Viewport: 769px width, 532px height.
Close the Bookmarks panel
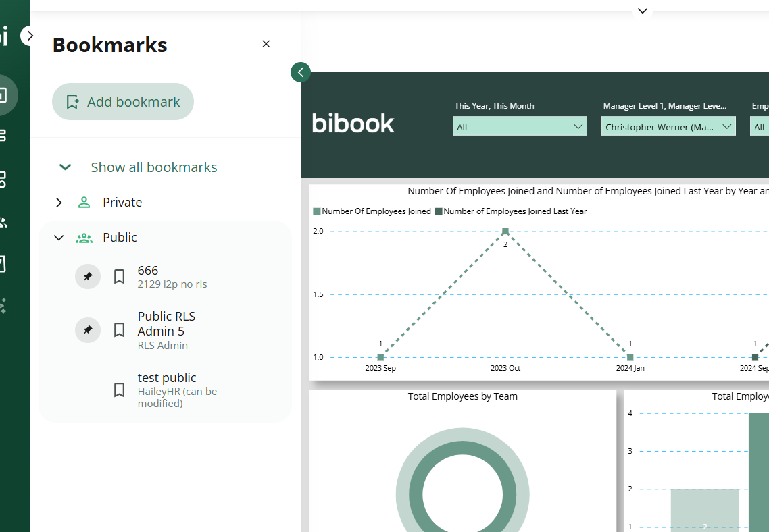click(x=266, y=44)
